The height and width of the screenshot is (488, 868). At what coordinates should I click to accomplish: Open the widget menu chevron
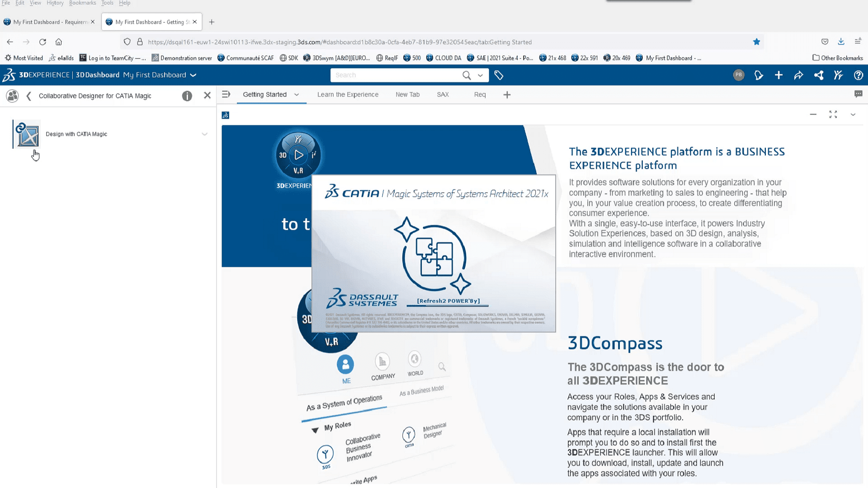pos(853,114)
